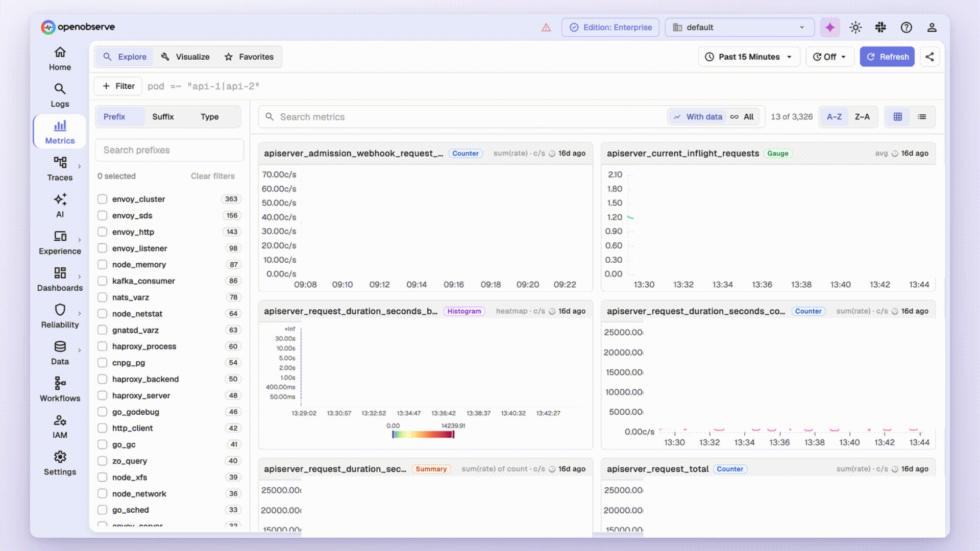Switch to the Visualize tab
Image resolution: width=980 pixels, height=551 pixels.
coord(185,57)
